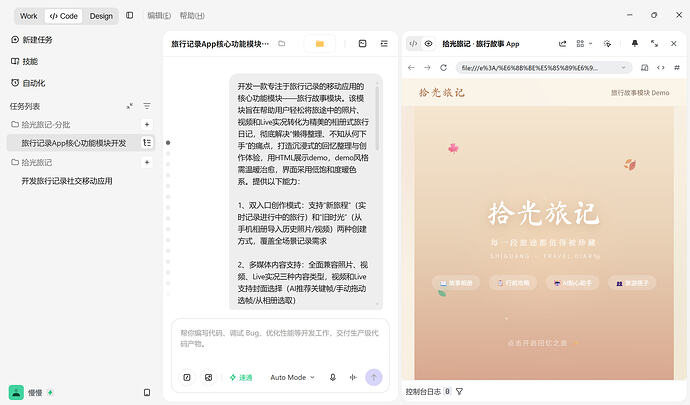Open the 帮助(H) menu
The height and width of the screenshot is (405, 690).
(x=192, y=15)
